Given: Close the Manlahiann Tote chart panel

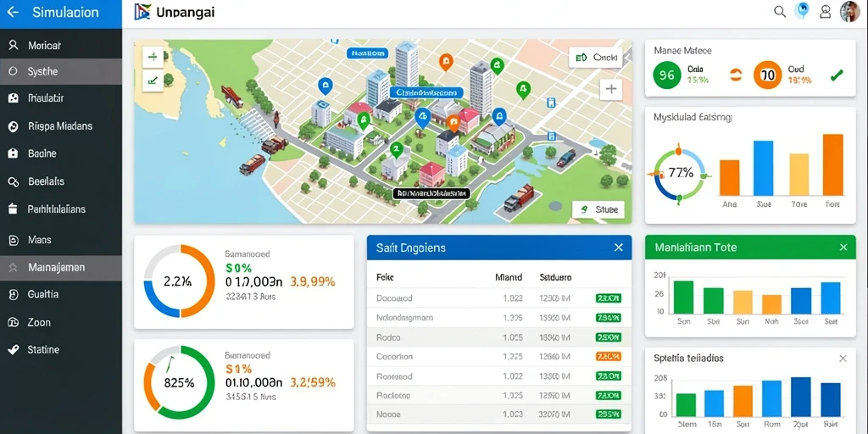Looking at the screenshot, I should 843,247.
